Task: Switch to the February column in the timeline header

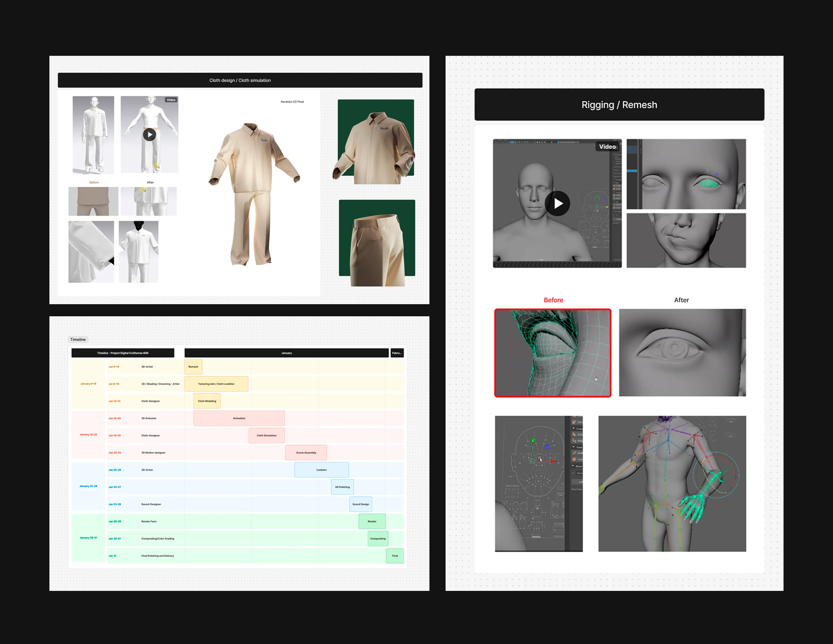Action: point(398,353)
